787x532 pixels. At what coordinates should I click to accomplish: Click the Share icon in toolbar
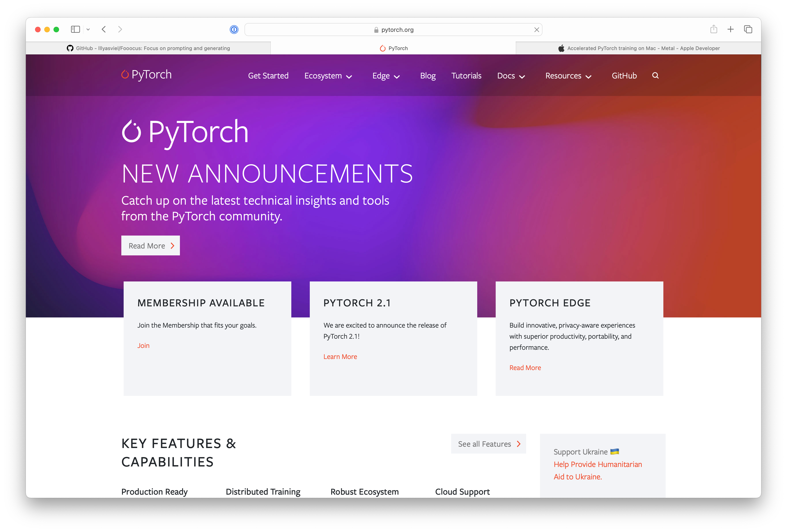point(713,30)
